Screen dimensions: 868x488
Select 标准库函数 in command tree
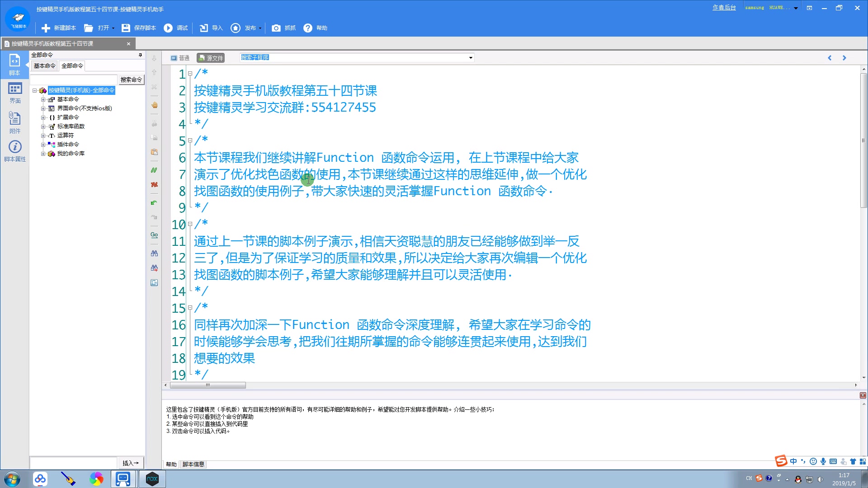[71, 127]
